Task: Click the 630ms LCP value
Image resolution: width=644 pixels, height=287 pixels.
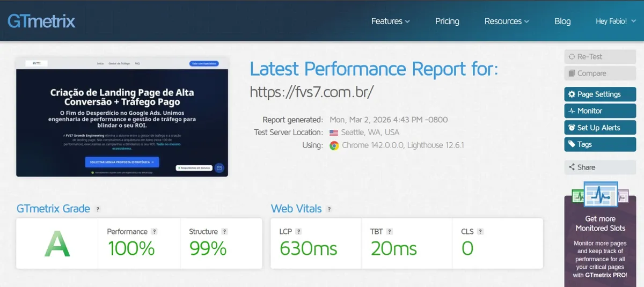Action: (x=308, y=249)
